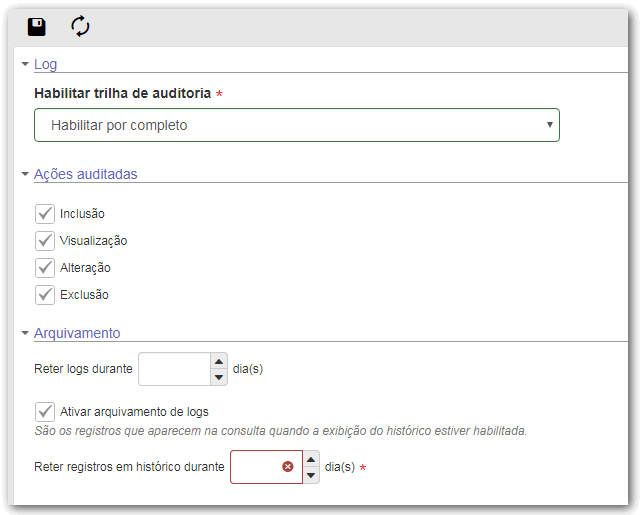
Task: Click the Alteração label text
Action: click(x=85, y=268)
